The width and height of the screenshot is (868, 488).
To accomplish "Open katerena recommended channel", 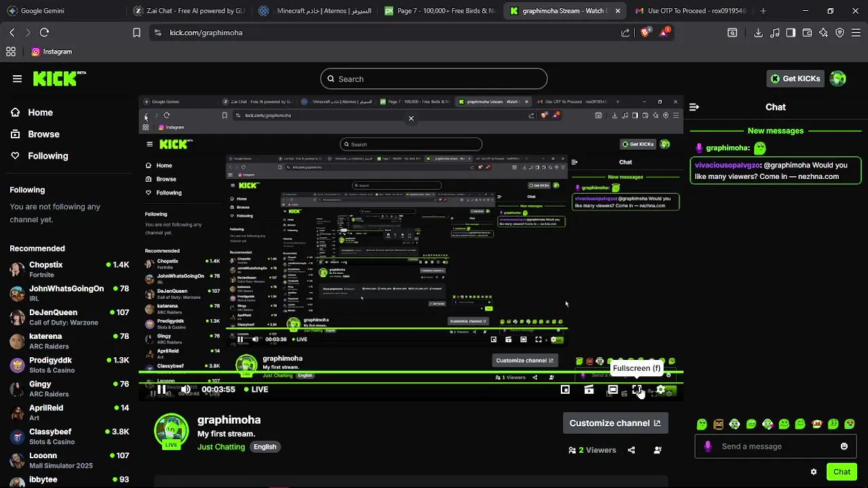I will click(x=68, y=341).
